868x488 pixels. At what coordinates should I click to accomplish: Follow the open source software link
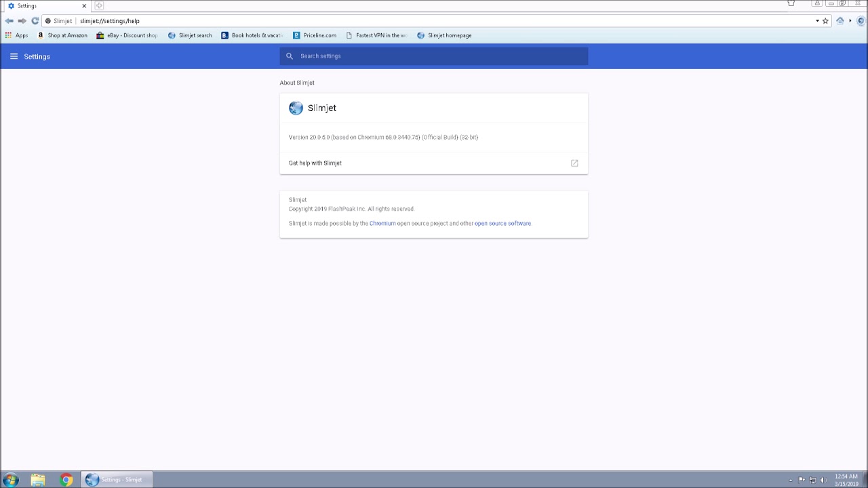pyautogui.click(x=502, y=224)
